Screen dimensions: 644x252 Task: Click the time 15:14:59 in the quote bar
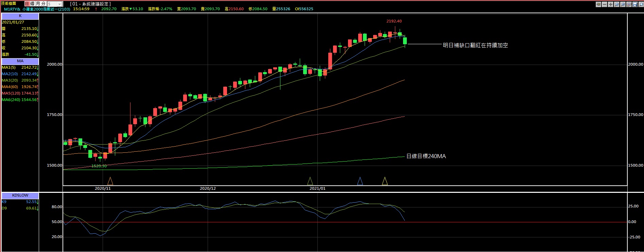tap(81, 9)
